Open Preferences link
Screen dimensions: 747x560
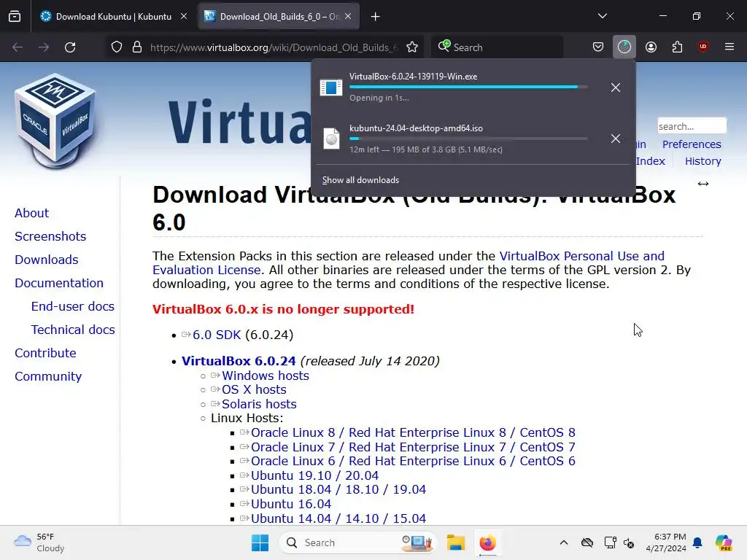tap(692, 144)
